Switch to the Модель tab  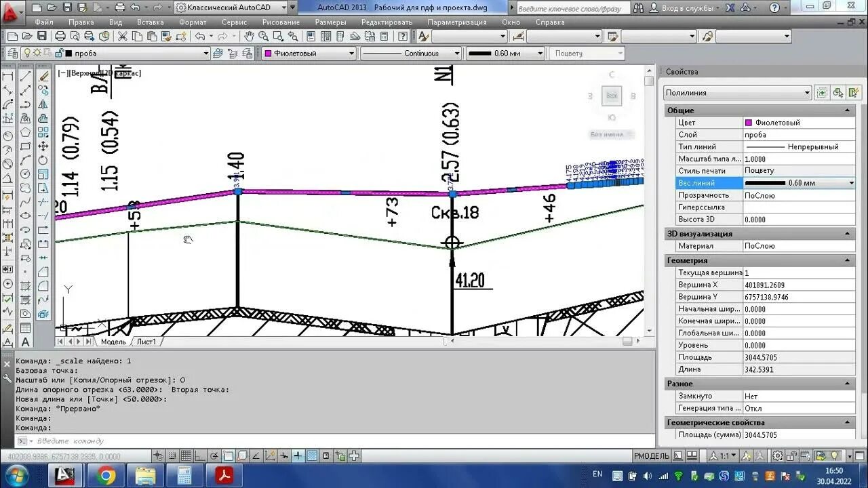pos(113,342)
